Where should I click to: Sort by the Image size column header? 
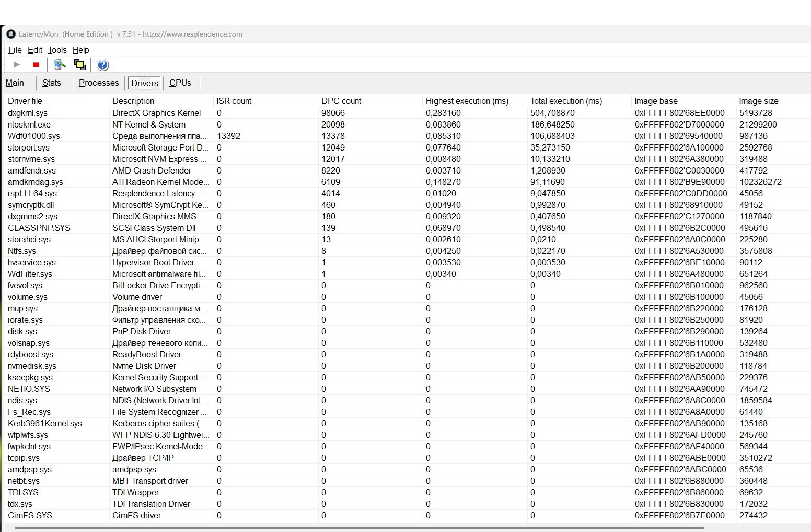(x=773, y=101)
